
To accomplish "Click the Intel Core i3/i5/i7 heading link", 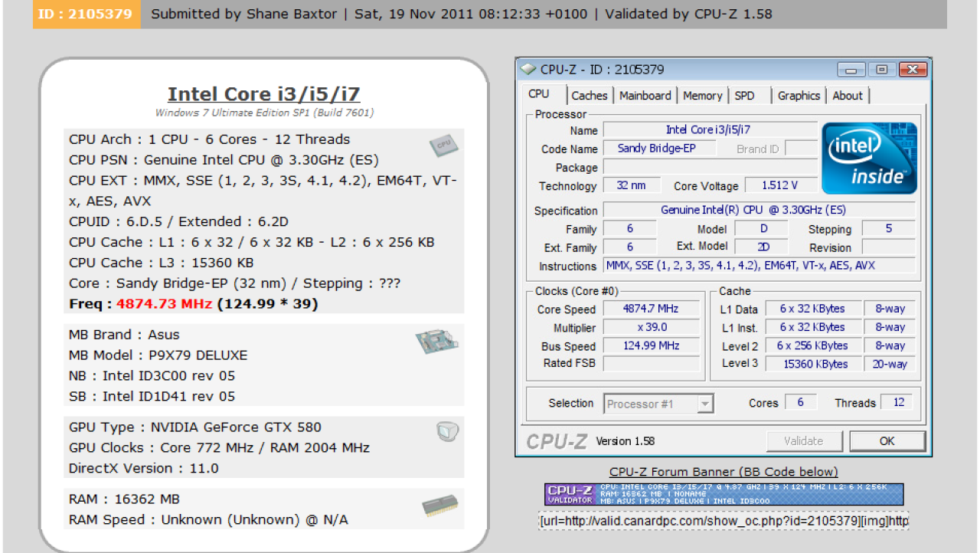I will point(264,94).
